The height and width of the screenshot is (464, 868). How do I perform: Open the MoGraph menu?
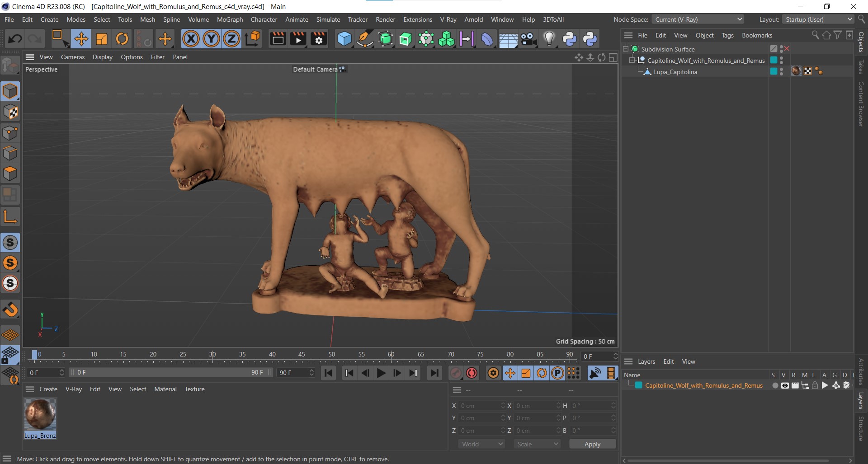tap(230, 19)
